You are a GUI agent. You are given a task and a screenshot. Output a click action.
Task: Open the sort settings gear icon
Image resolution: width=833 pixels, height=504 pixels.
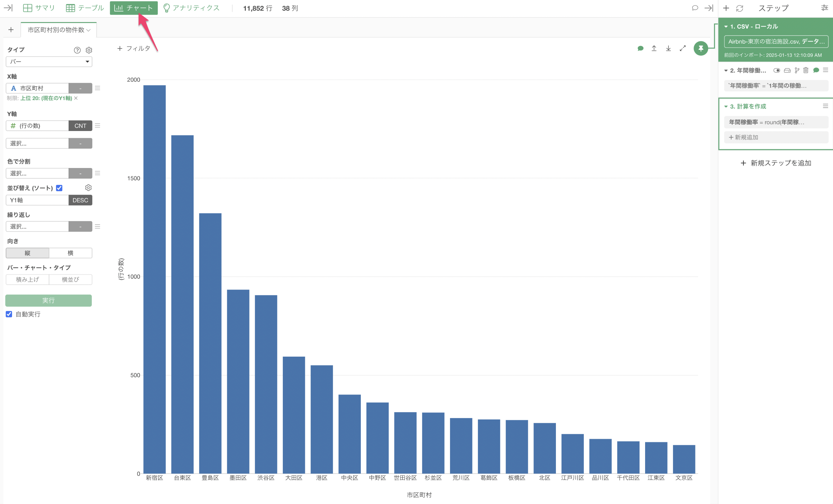(88, 187)
